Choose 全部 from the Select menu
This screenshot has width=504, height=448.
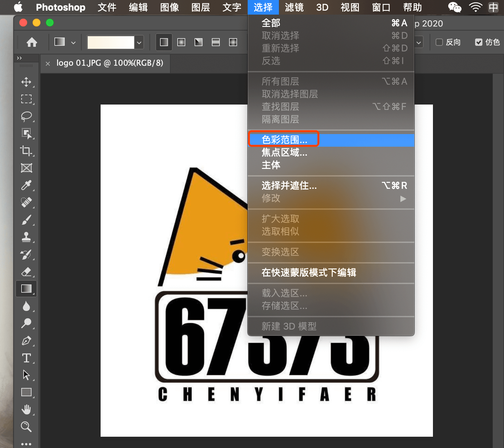(331, 23)
